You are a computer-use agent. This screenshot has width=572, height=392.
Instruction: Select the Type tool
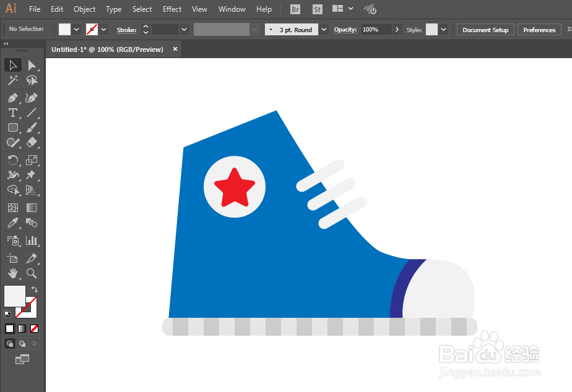[x=13, y=113]
